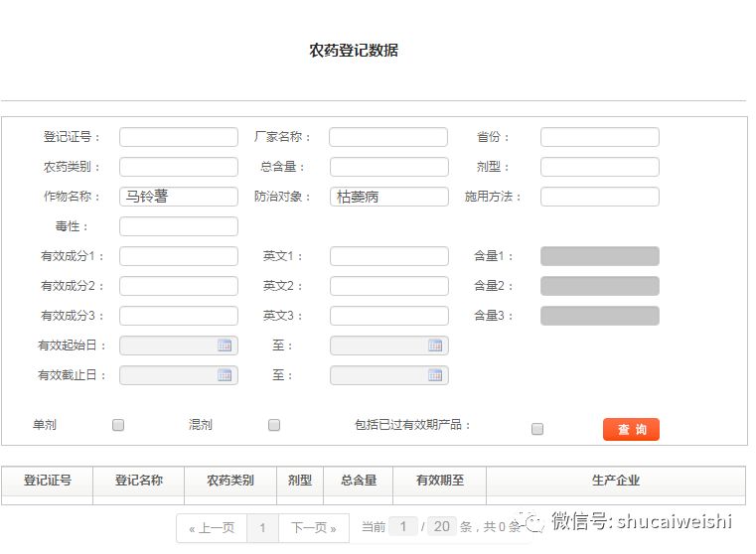Enable the 单剂 checkbox

coord(118,425)
